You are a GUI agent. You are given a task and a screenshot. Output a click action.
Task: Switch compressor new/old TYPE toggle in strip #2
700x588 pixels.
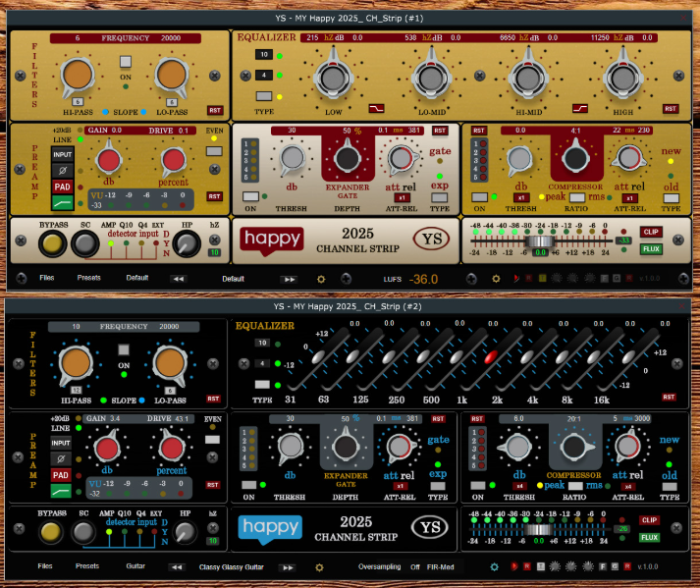669,486
